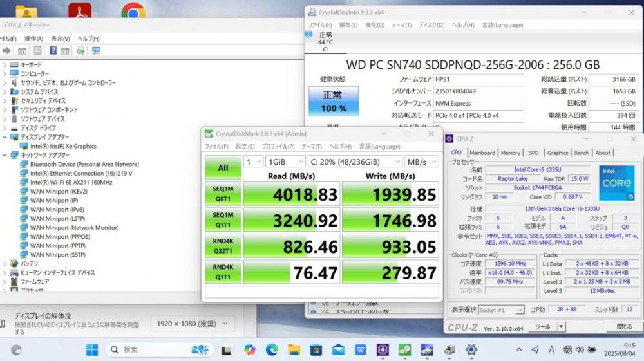
Task: Expand the バッテリ node
Action: (5, 263)
